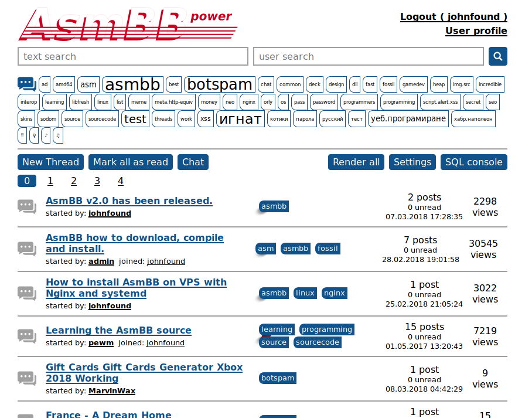Click Mark all as read

coord(131,162)
